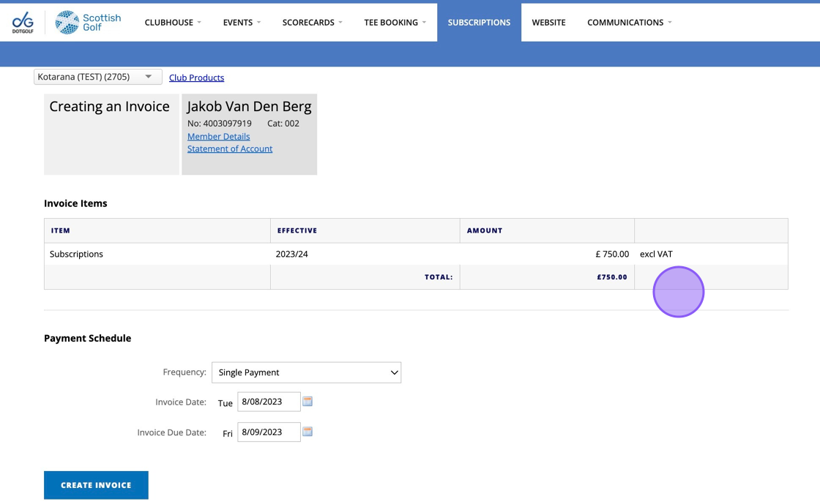Click the Invoice Date input field
Image resolution: width=820 pixels, height=504 pixels.
[268, 402]
